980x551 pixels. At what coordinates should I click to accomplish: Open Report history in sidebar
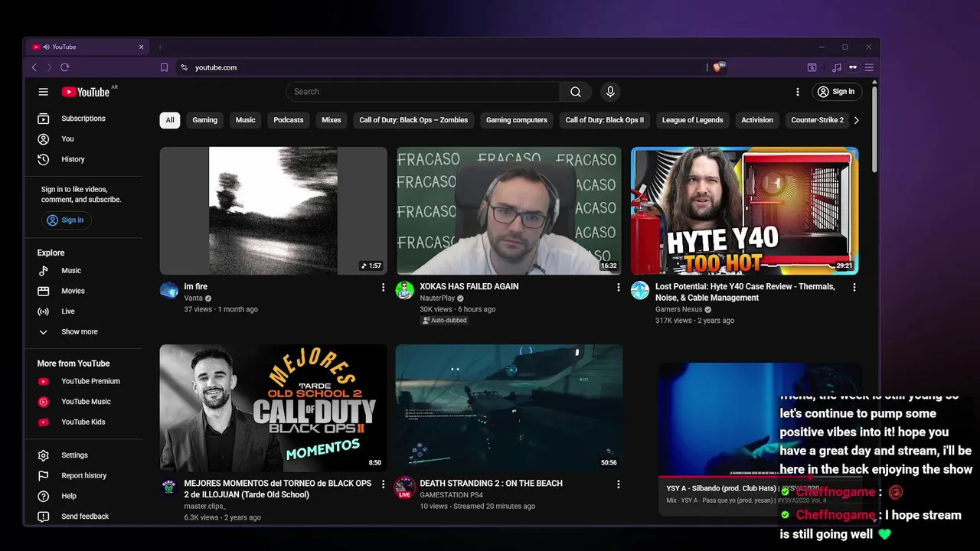click(83, 476)
